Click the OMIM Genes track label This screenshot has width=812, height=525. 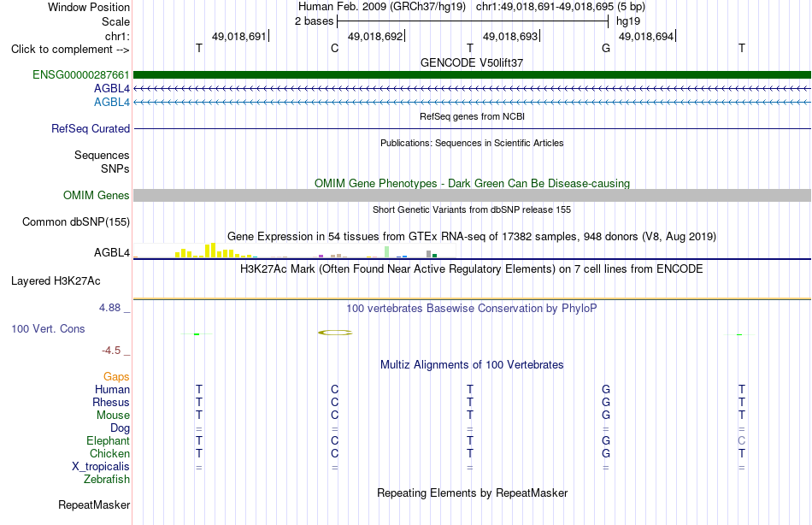(x=97, y=196)
